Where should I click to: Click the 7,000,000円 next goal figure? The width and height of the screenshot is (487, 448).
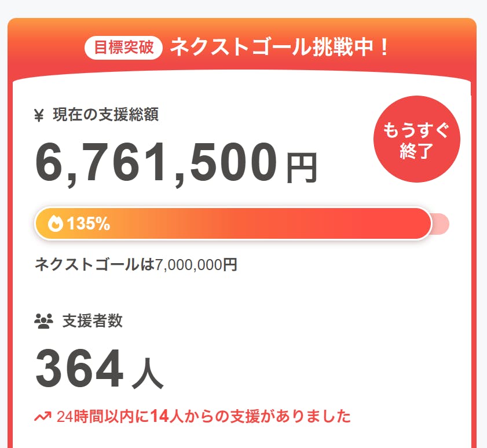coord(196,265)
